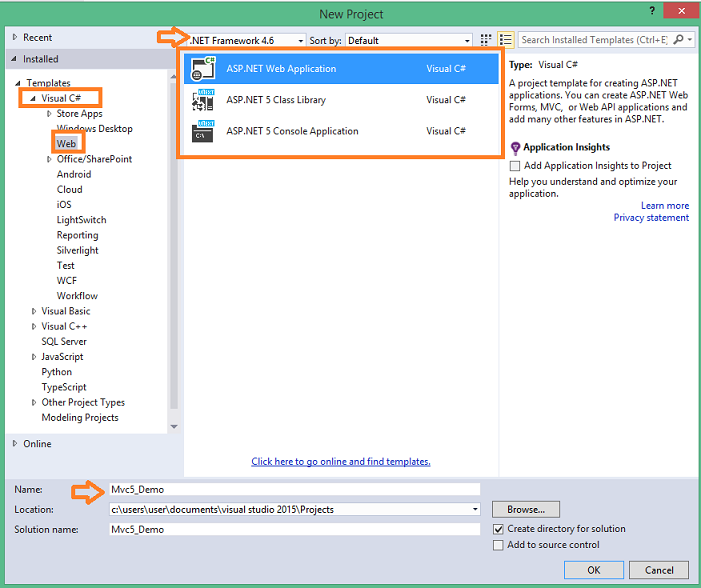Select the iOS category
701x588 pixels.
[64, 205]
